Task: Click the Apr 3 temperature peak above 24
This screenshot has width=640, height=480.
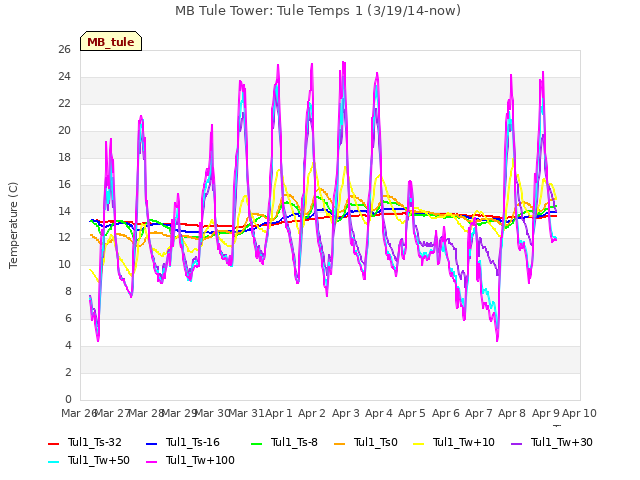Action: 344,63
